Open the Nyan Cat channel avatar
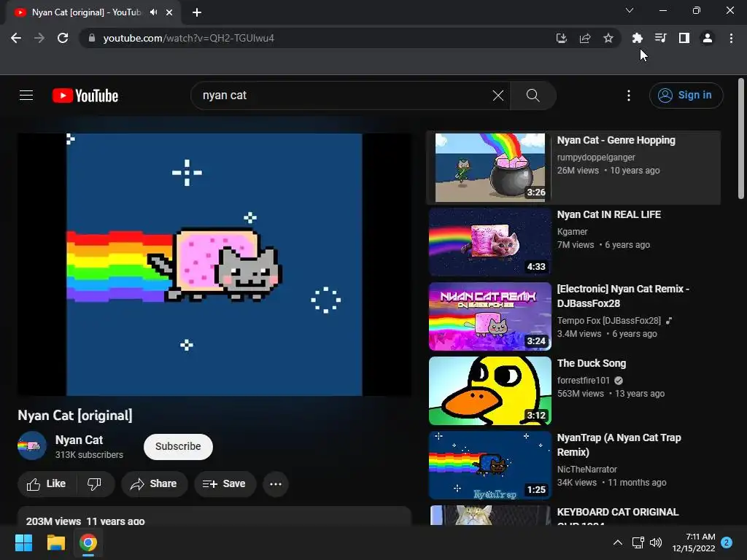 (32, 446)
